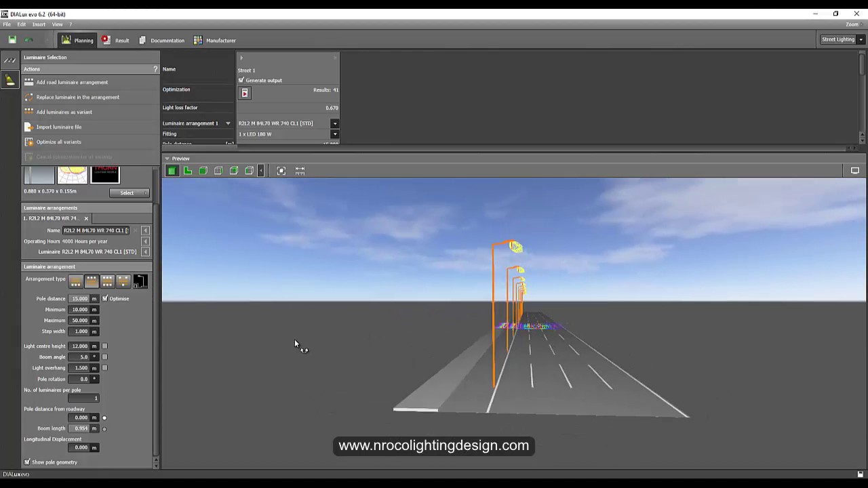This screenshot has height=488, width=868.
Task: Switch to the Documentation tab
Action: coord(161,40)
